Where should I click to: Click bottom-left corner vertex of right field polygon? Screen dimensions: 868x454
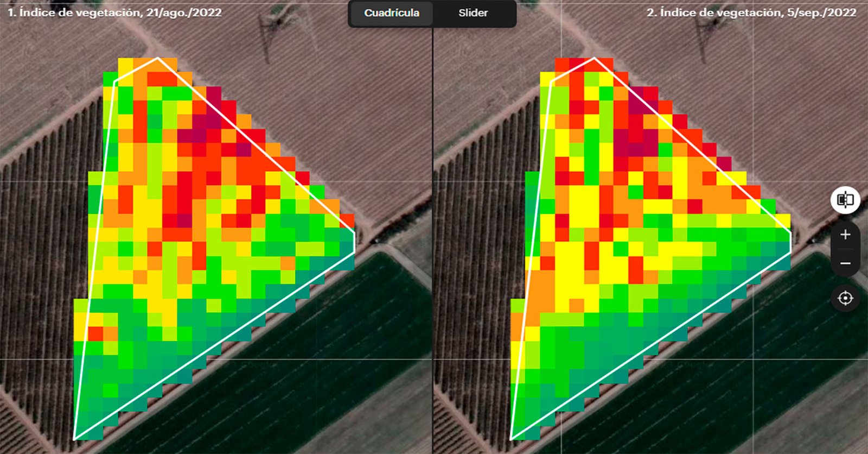click(511, 439)
